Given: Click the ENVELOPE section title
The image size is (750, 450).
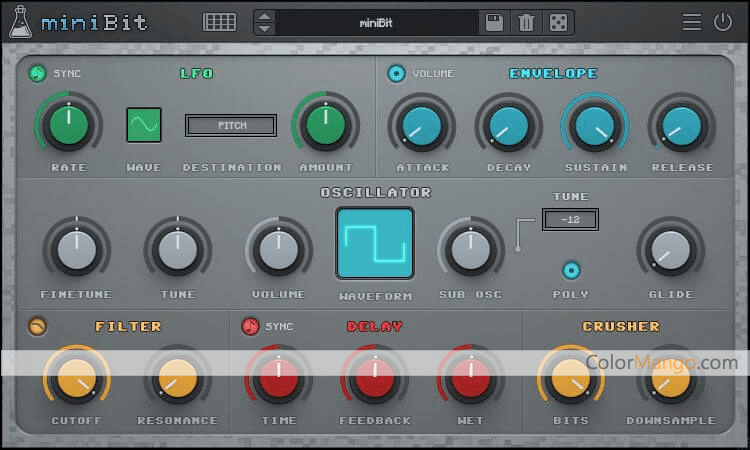Looking at the screenshot, I should pyautogui.click(x=553, y=73).
